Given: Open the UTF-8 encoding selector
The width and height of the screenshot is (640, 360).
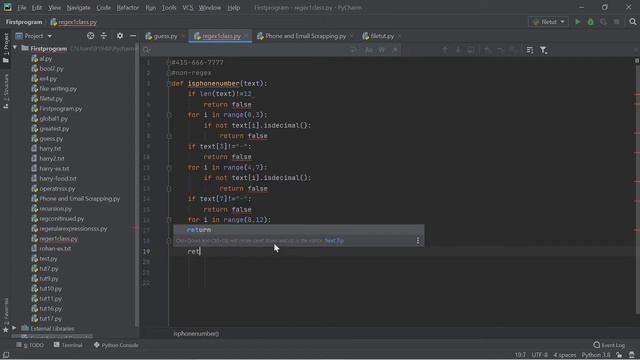Looking at the screenshot, I should [x=540, y=355].
